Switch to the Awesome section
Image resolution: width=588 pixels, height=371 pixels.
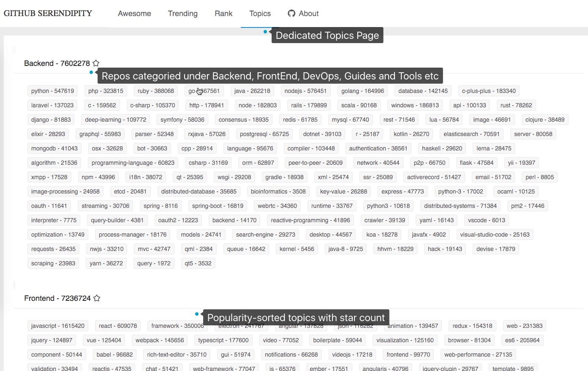click(x=134, y=13)
